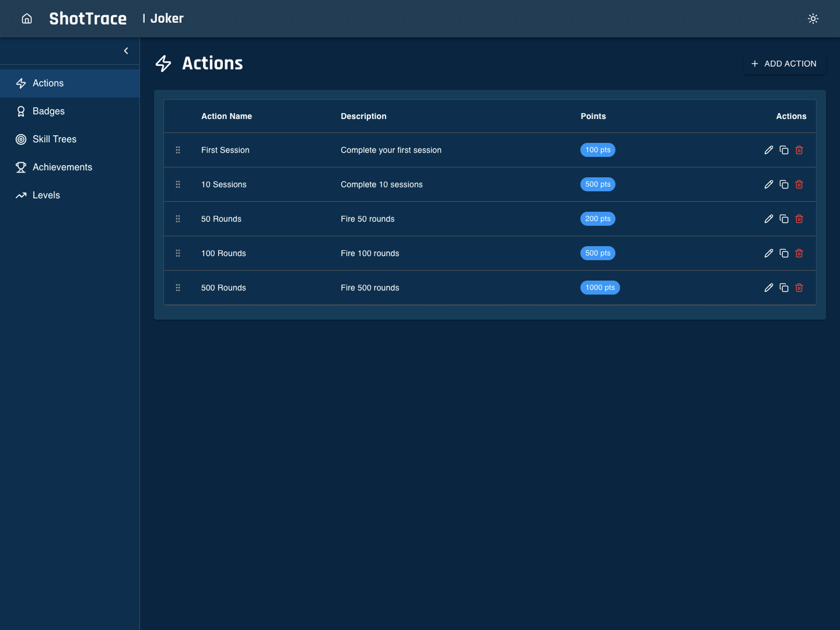Screen dimensions: 840x630
Task: Delete the First Session action
Action: 799,150
